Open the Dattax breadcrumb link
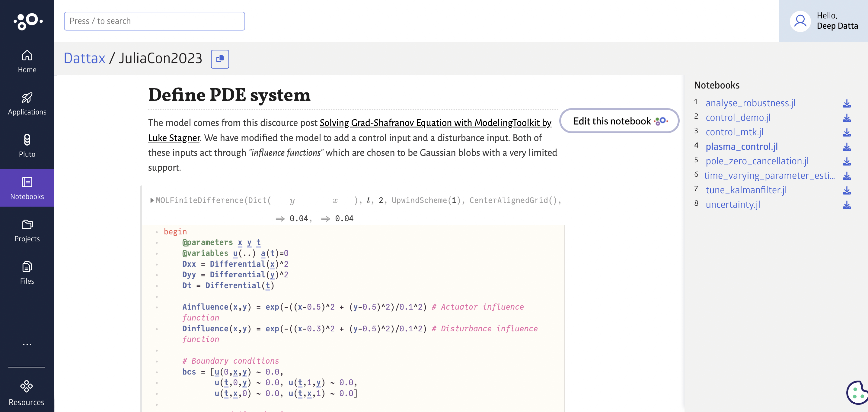This screenshot has height=412, width=868. (84, 58)
